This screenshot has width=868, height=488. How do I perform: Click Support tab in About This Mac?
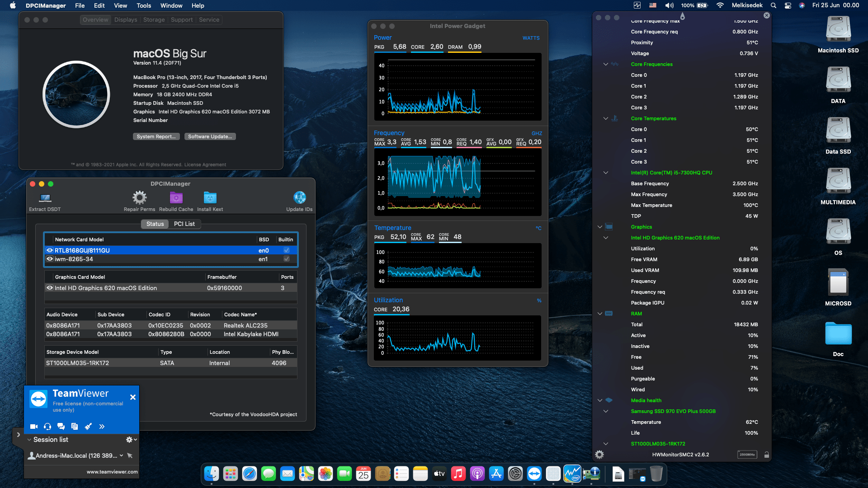pyautogui.click(x=182, y=20)
